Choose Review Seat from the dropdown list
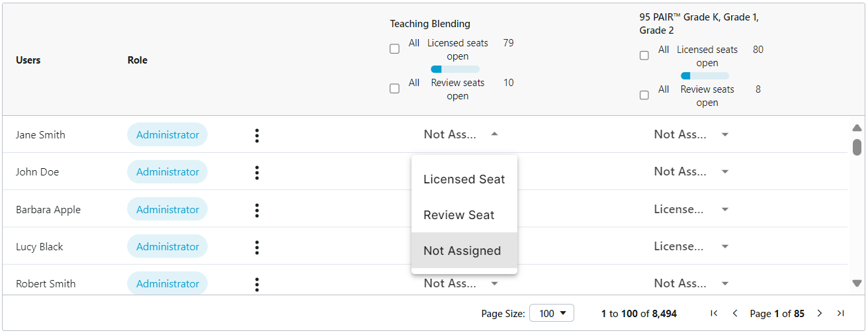Viewport: 868px width, 333px height. [x=458, y=215]
